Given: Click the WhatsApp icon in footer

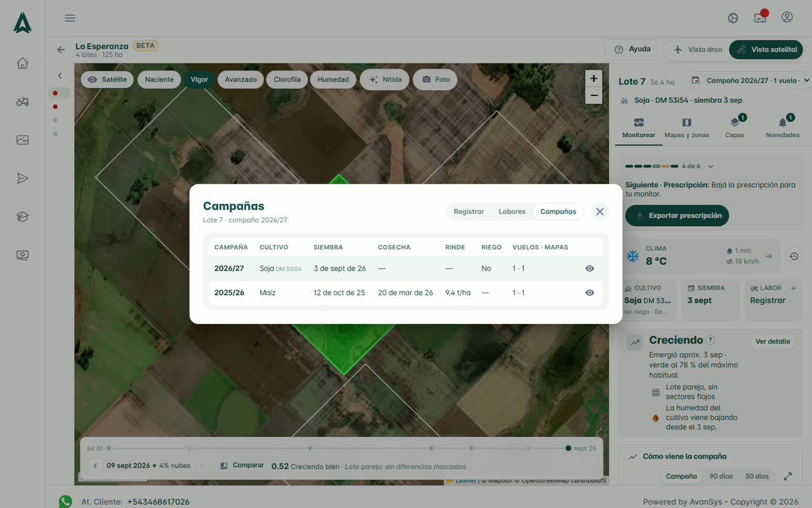Looking at the screenshot, I should coord(65,502).
